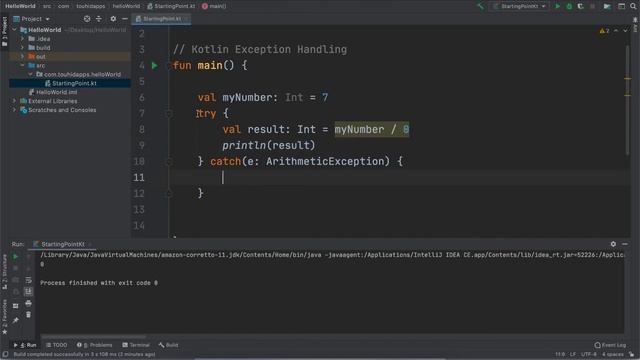
Task: Toggle the Project side tab
Action: pos(4,31)
